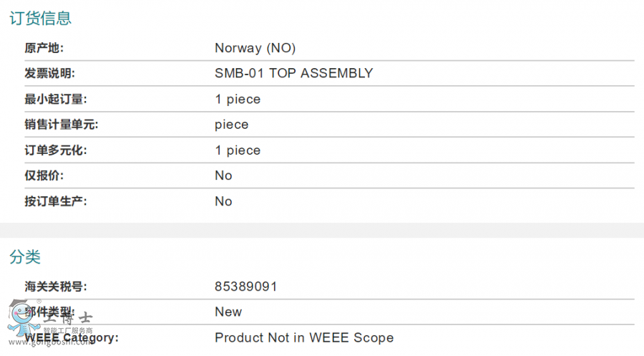Click the piece value beside 销售计量单元
Viewport: 644px width, 356px height.
pyautogui.click(x=232, y=125)
